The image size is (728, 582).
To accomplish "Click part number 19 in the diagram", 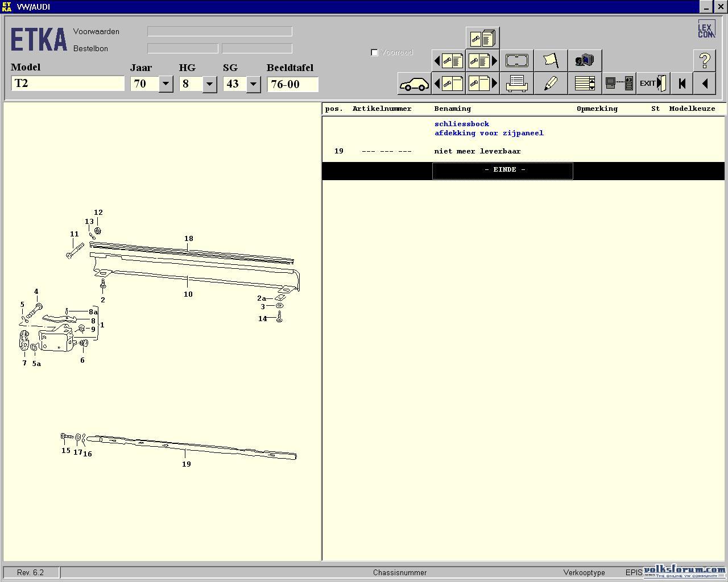I will (186, 464).
